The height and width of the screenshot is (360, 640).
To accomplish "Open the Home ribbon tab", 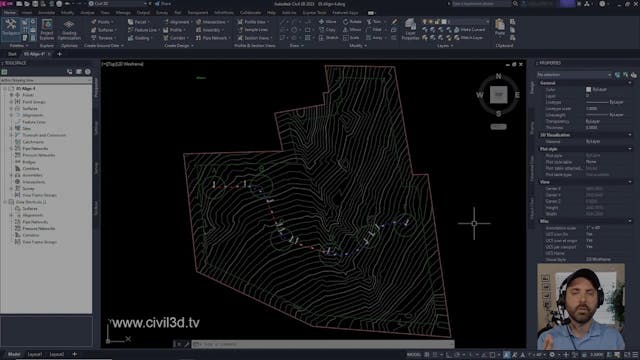I will (x=9, y=13).
